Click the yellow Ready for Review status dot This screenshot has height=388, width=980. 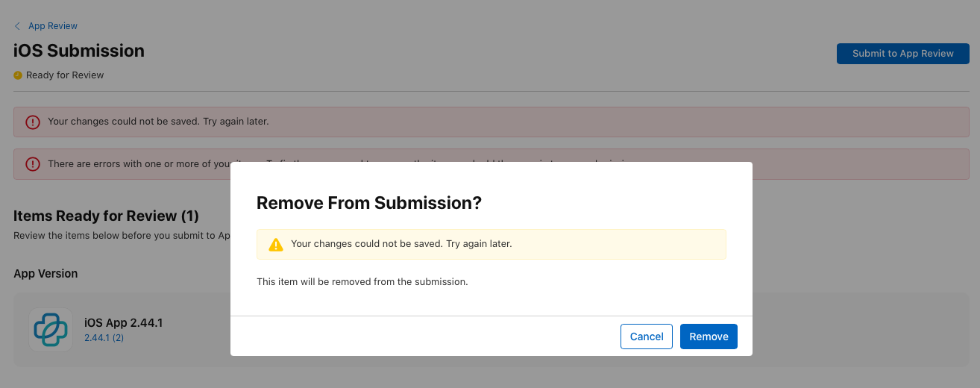[x=18, y=75]
